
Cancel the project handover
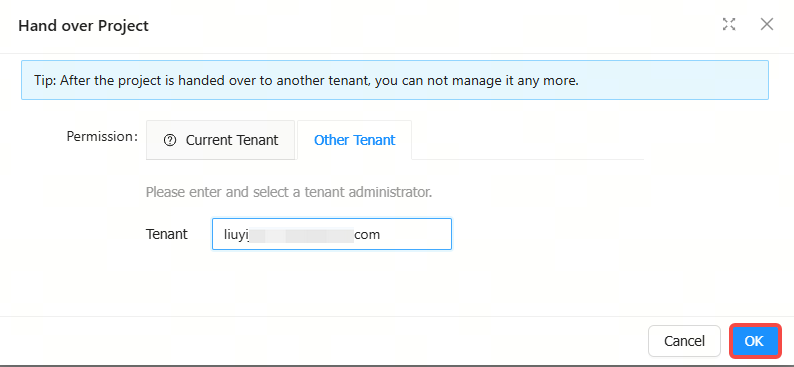click(684, 341)
